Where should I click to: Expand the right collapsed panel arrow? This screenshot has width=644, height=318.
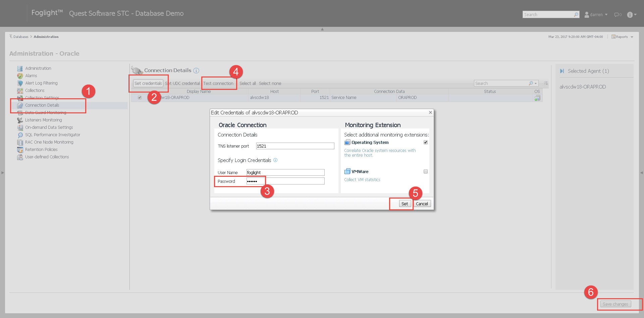[x=642, y=173]
